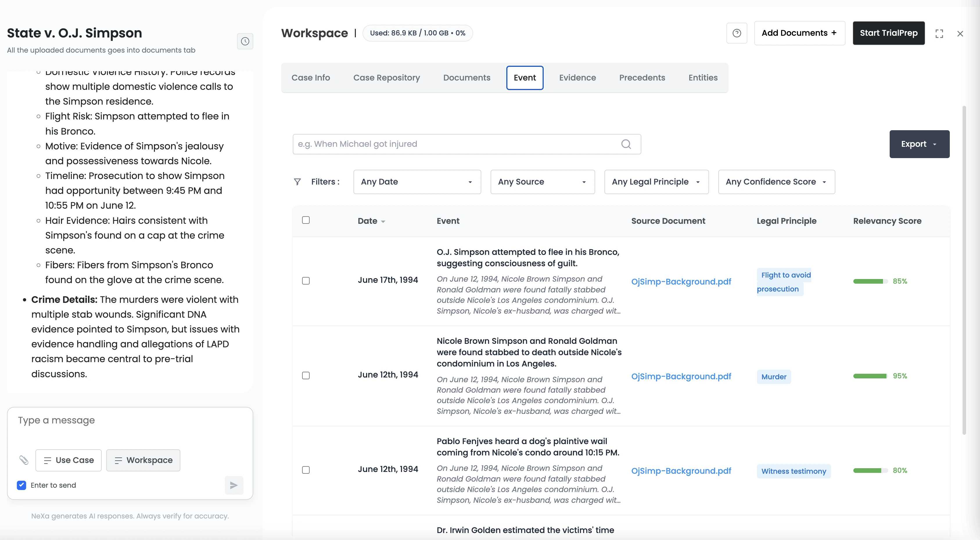Click the filter funnel icon
Image resolution: width=980 pixels, height=540 pixels.
point(297,182)
